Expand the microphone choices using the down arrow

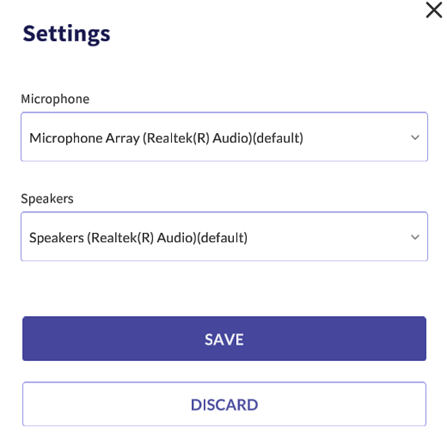coord(415,137)
